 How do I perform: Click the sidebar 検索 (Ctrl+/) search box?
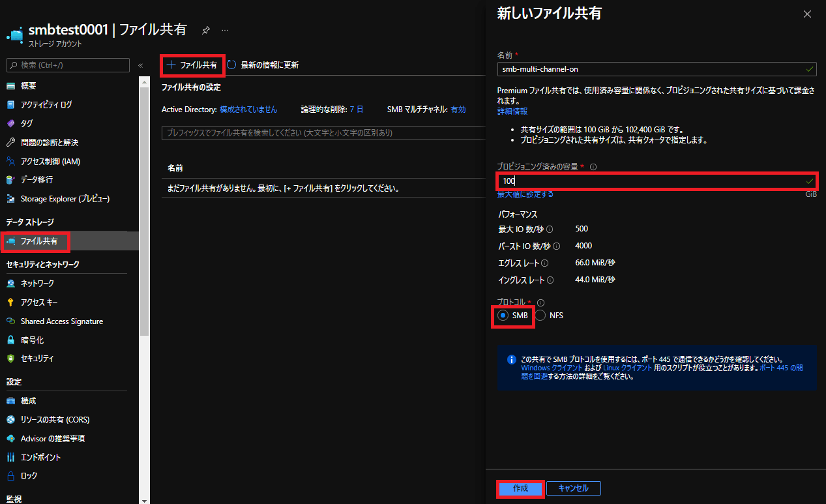coord(68,65)
